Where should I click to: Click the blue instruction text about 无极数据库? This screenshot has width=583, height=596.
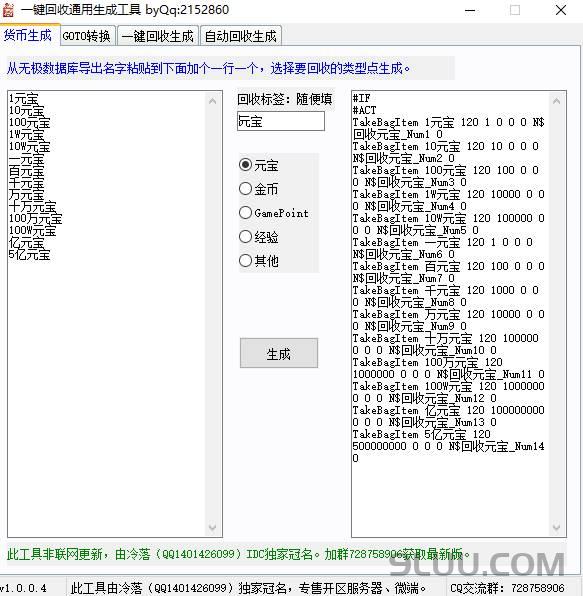pos(208,68)
